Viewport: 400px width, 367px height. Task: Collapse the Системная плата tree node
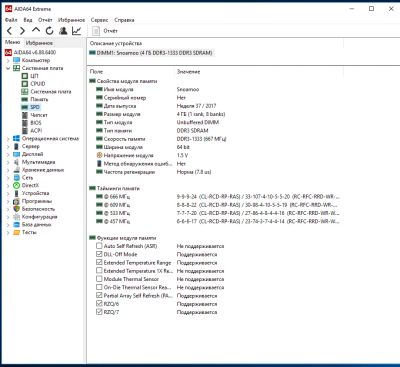[x=8, y=68]
